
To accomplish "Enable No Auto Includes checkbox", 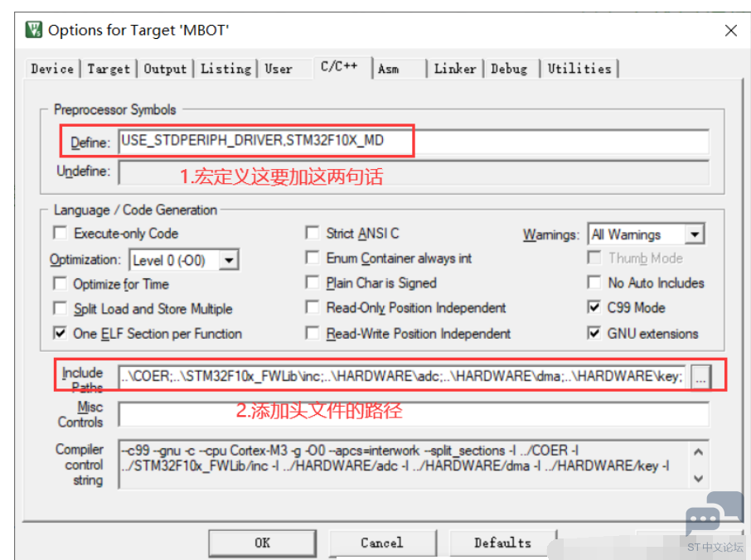I will pyautogui.click(x=594, y=282).
